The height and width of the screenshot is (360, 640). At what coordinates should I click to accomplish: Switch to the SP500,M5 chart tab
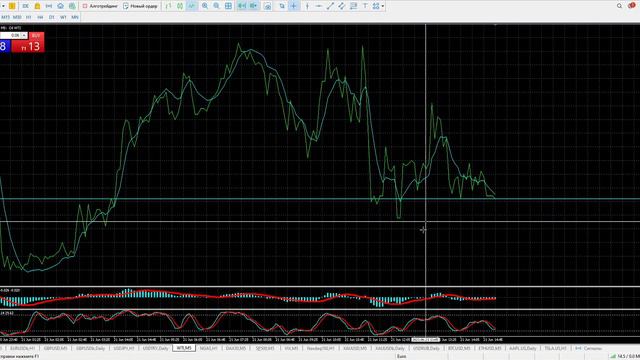(x=264, y=348)
